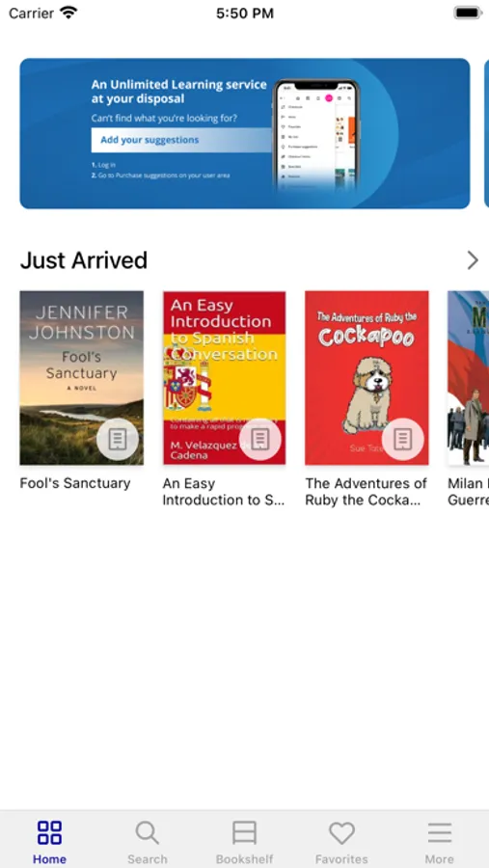489x868 pixels.
Task: Tap ebook icon on Spanish Conversation cover
Action: coord(260,440)
